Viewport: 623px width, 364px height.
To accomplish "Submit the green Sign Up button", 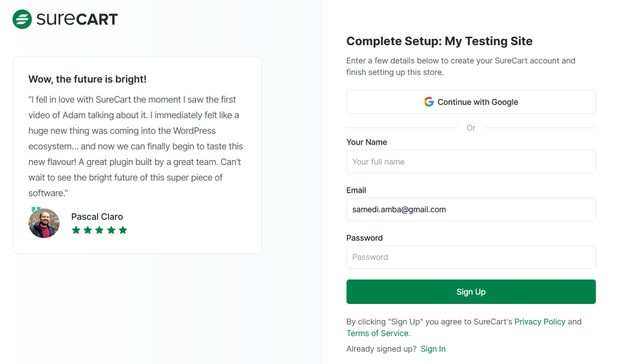I will 471,292.
